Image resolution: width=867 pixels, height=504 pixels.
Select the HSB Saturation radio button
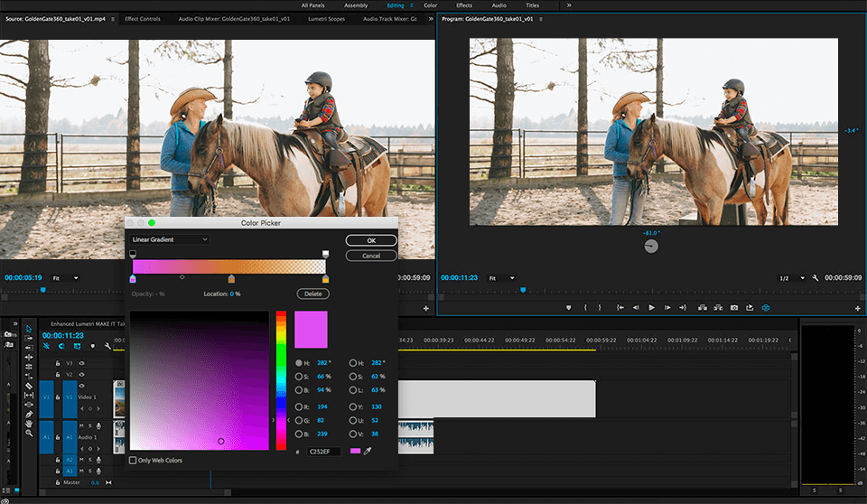299,377
